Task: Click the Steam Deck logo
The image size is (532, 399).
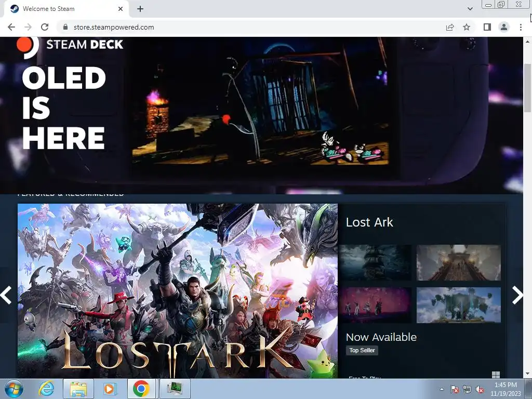Action: coord(70,45)
